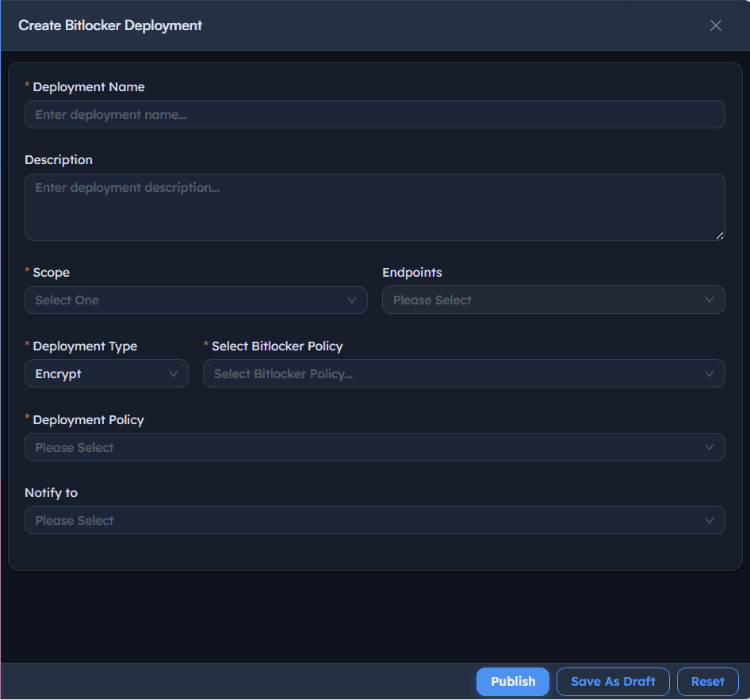Screen dimensions: 750x700
Task: Click the Endpoints label
Action: 411,273
